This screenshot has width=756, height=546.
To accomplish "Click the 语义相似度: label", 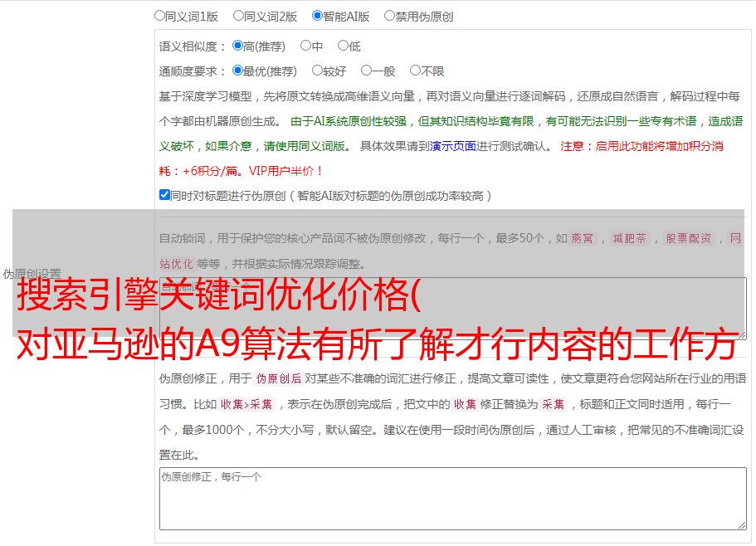I will point(193,46).
